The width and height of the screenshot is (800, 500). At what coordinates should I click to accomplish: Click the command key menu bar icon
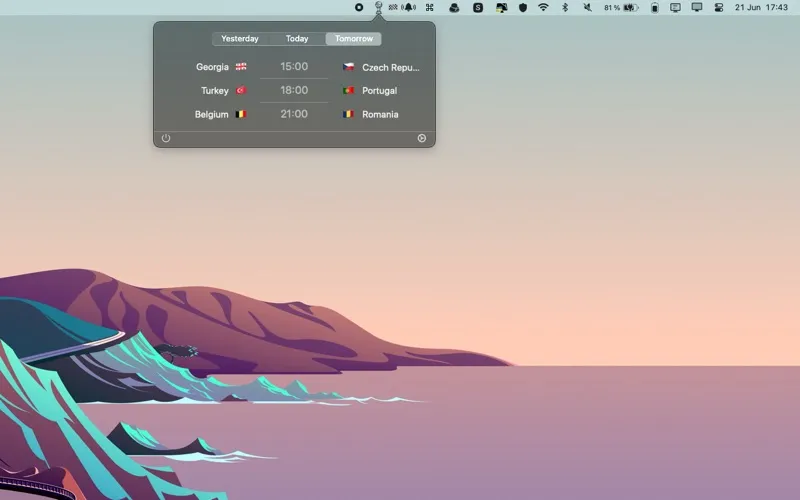point(430,7)
